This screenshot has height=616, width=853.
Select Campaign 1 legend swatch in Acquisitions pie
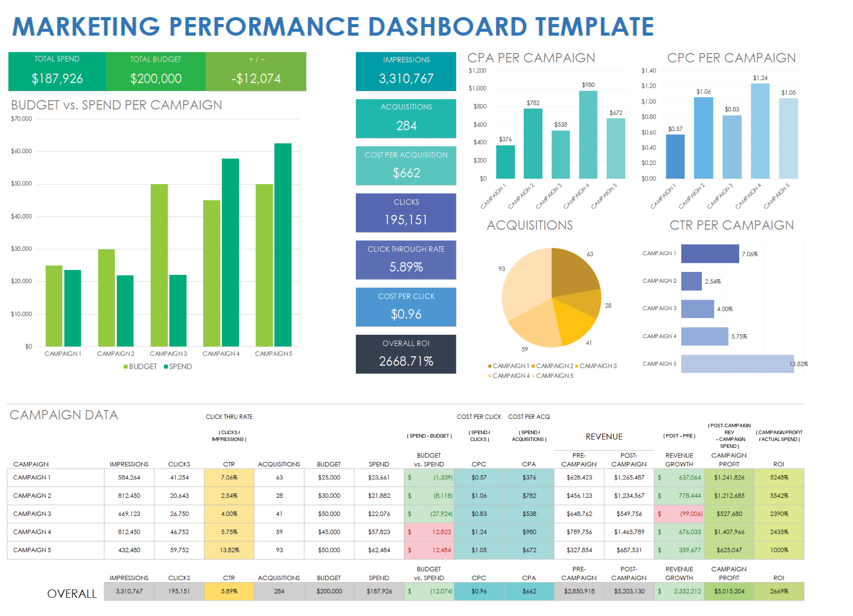click(x=490, y=366)
